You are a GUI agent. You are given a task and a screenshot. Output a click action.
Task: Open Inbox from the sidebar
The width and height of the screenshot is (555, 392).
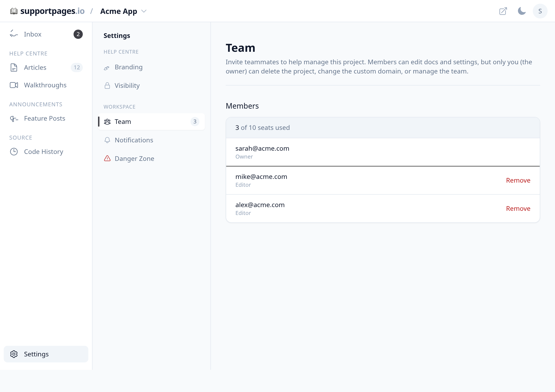(x=46, y=34)
